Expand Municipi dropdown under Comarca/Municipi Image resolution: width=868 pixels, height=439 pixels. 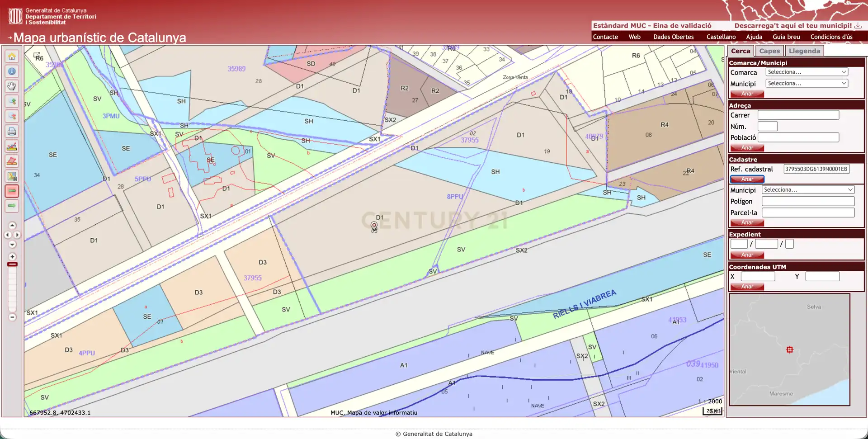[x=807, y=83]
